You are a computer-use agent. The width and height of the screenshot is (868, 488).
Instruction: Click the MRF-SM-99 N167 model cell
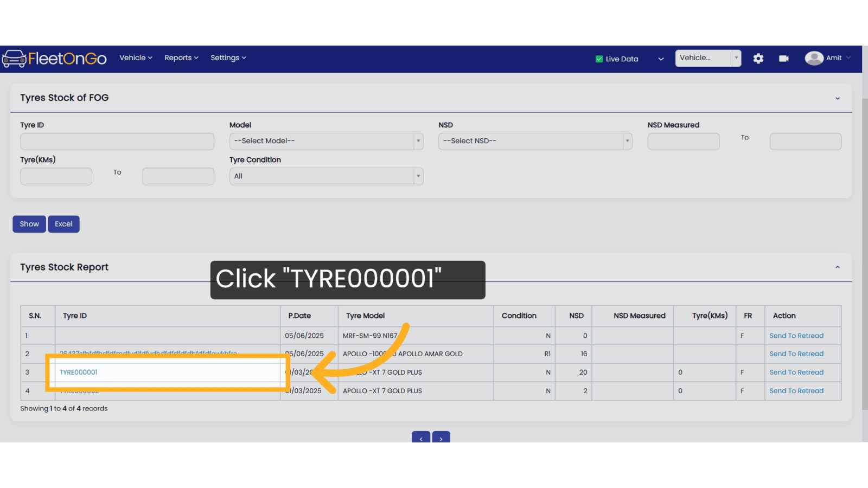coord(416,336)
